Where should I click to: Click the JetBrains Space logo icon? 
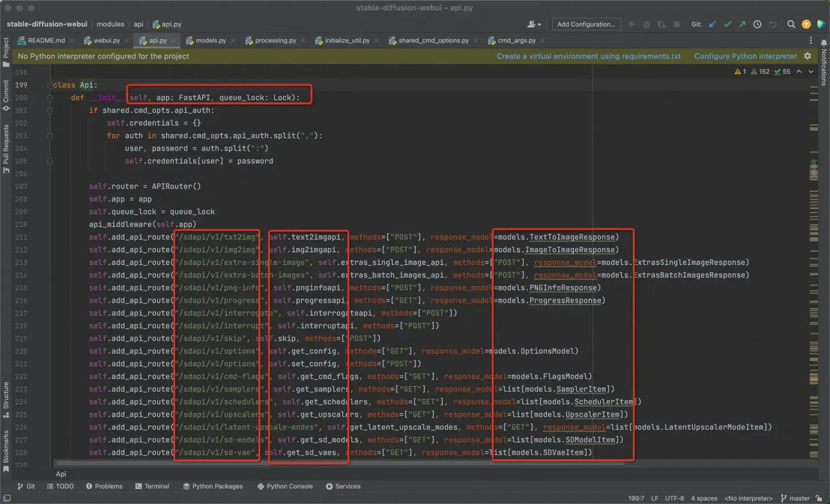pos(821,24)
